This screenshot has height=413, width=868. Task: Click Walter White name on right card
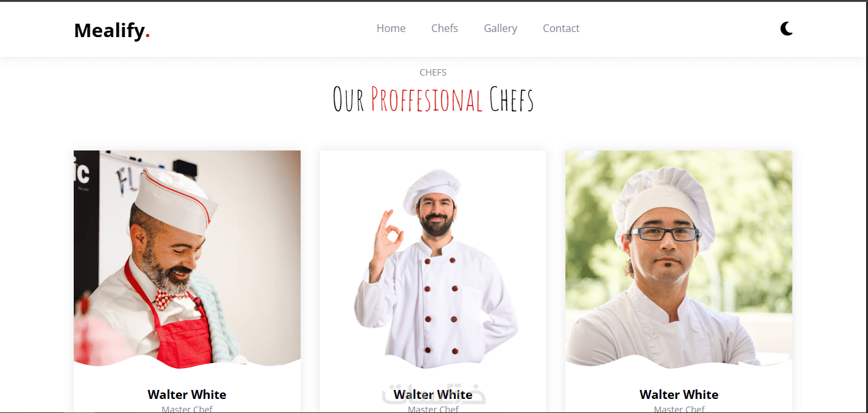[x=679, y=394]
